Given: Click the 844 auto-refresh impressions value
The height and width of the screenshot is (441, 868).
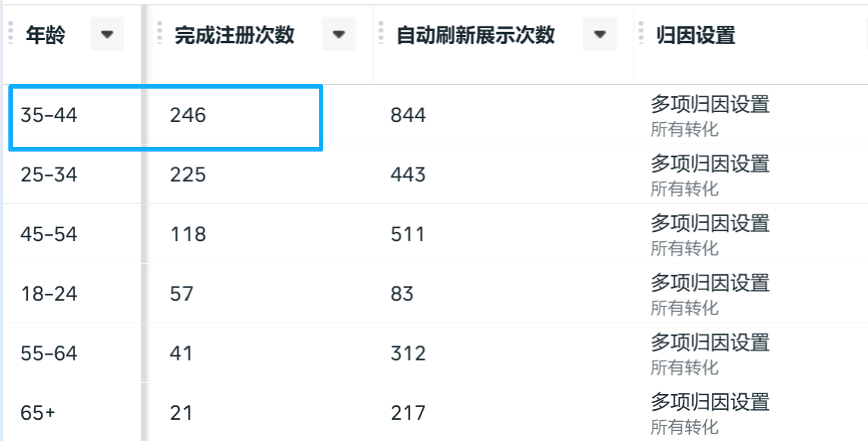Looking at the screenshot, I should pyautogui.click(x=408, y=115).
